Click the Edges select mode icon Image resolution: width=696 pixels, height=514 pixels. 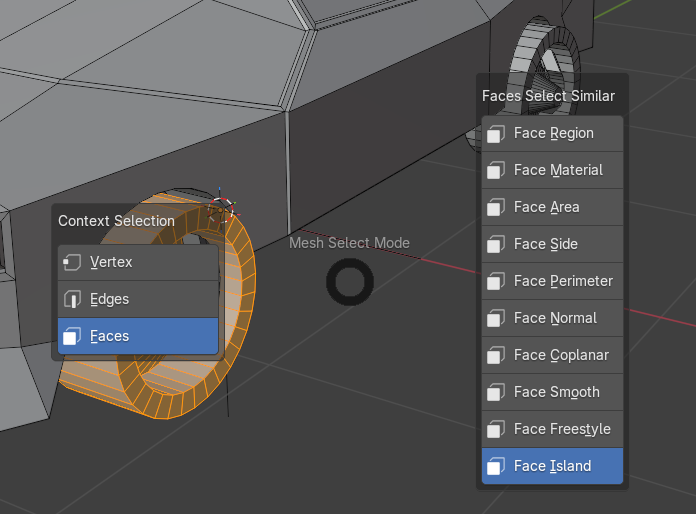point(72,299)
